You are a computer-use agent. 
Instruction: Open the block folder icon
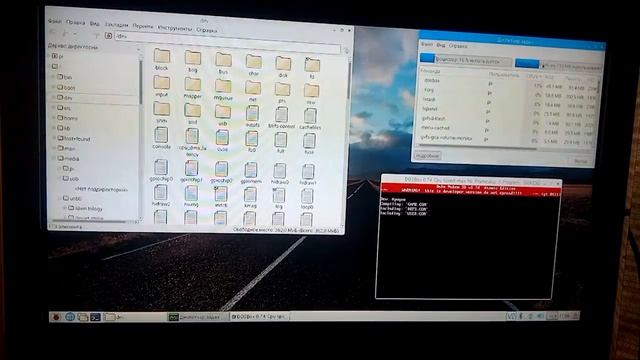click(162, 57)
